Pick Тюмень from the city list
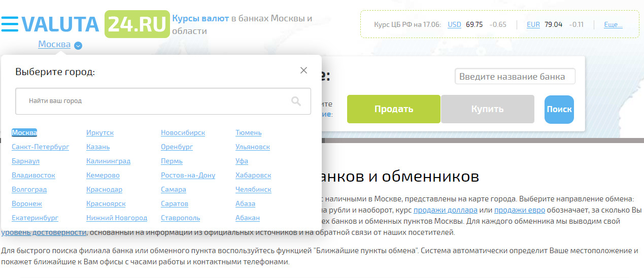Screen dimensions: 644x278 (x=248, y=133)
